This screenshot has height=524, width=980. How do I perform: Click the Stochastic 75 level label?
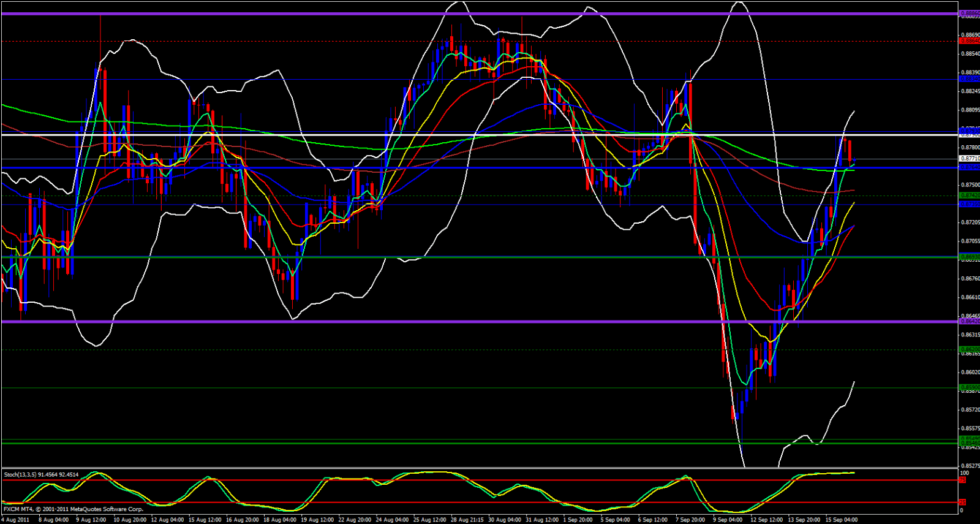962,480
